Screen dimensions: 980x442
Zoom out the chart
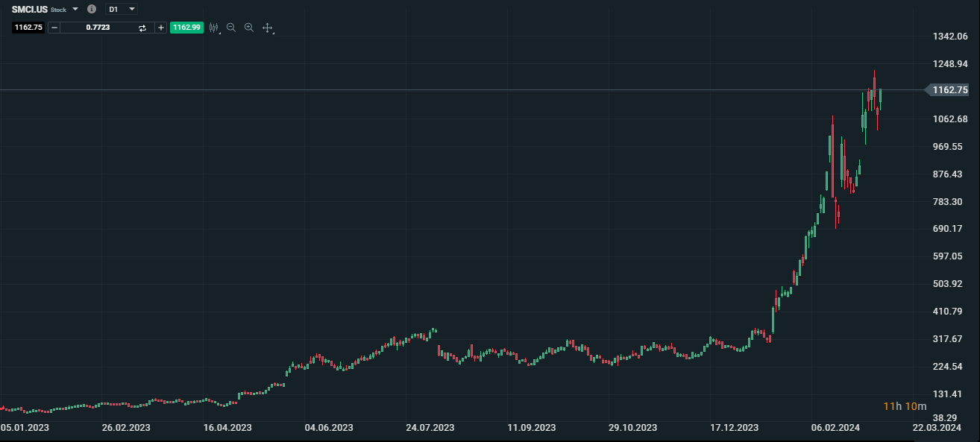pos(231,28)
